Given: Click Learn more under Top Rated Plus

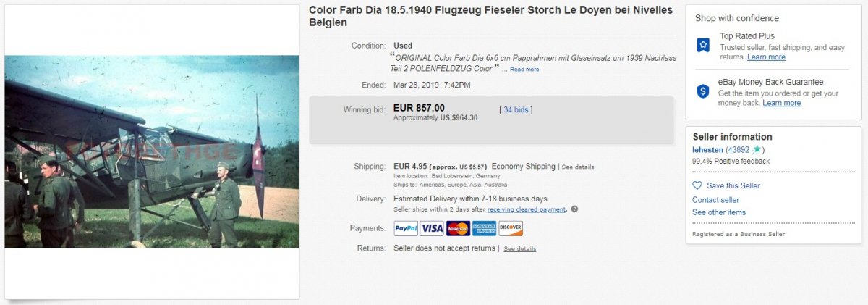Looking at the screenshot, I should coord(766,57).
